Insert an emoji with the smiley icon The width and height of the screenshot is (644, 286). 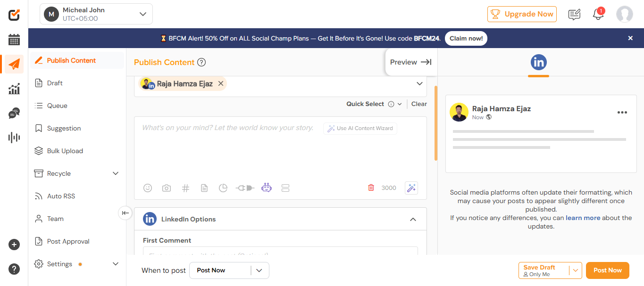pyautogui.click(x=148, y=188)
